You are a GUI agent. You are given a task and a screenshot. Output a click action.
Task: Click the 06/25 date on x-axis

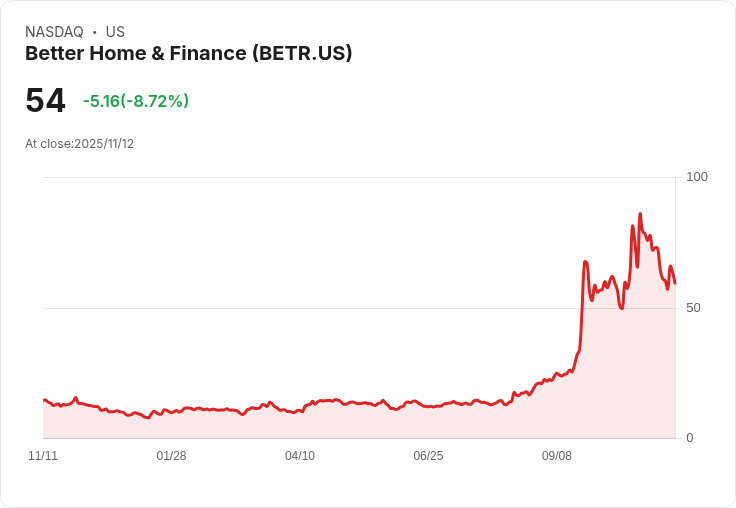coord(428,456)
